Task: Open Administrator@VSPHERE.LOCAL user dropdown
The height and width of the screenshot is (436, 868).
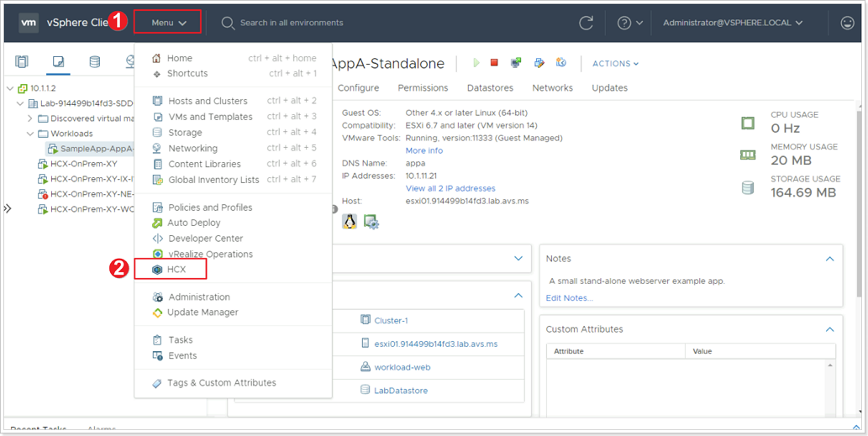Action: click(733, 23)
